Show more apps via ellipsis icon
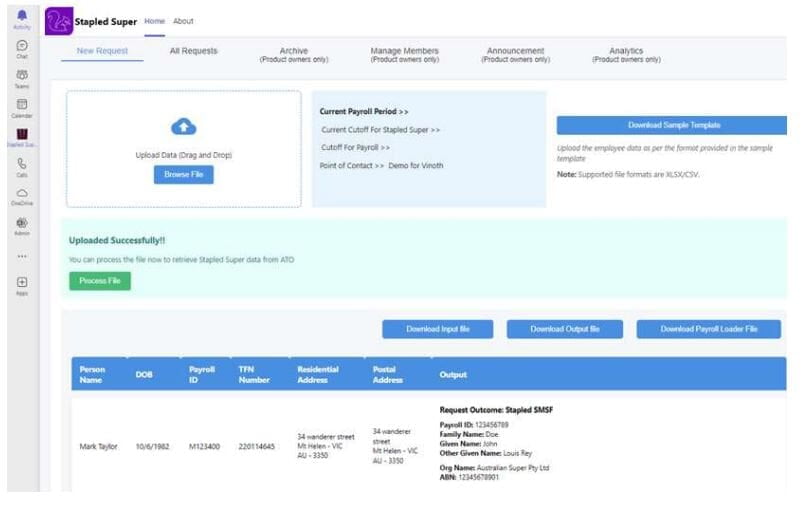Screen dimensions: 803x508 point(22,256)
